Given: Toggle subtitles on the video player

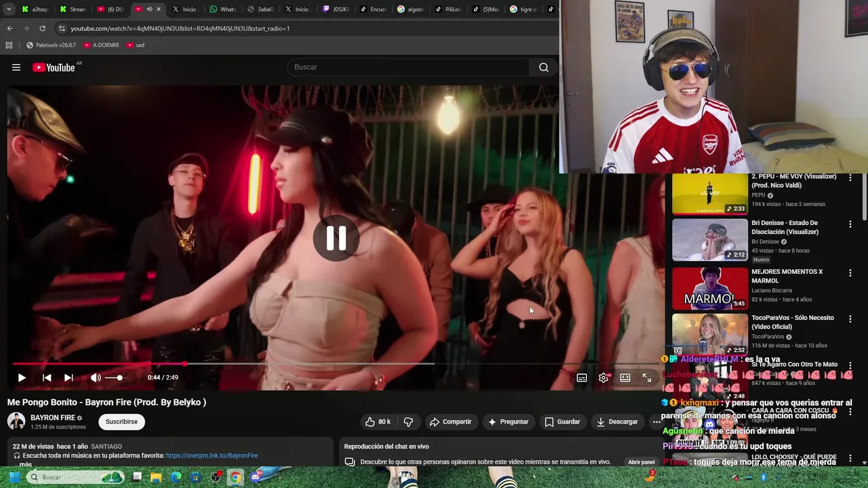Looking at the screenshot, I should [x=582, y=378].
